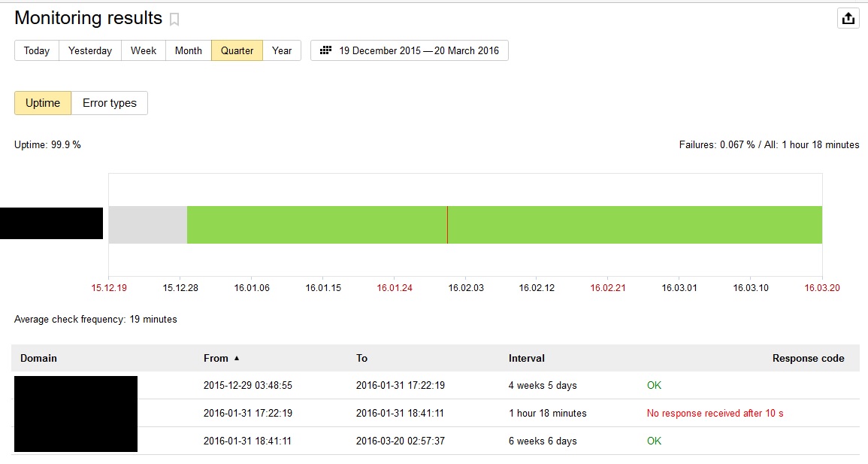Viewport: 868px width, 464px height.
Task: Switch period to Week
Action: point(144,50)
